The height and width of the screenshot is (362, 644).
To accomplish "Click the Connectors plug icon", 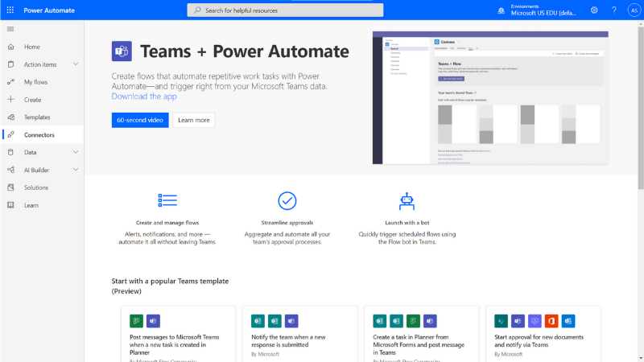I will pos(11,134).
